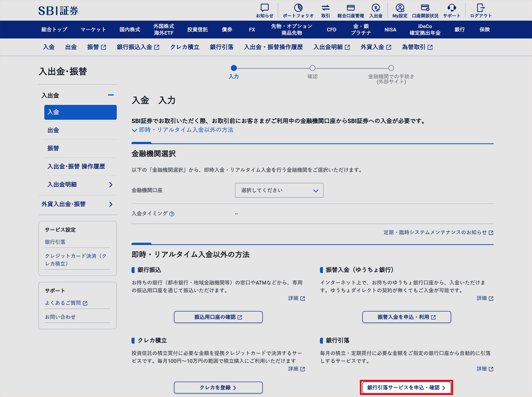Click the 確認 step marker
532x397 pixels.
pyautogui.click(x=312, y=68)
